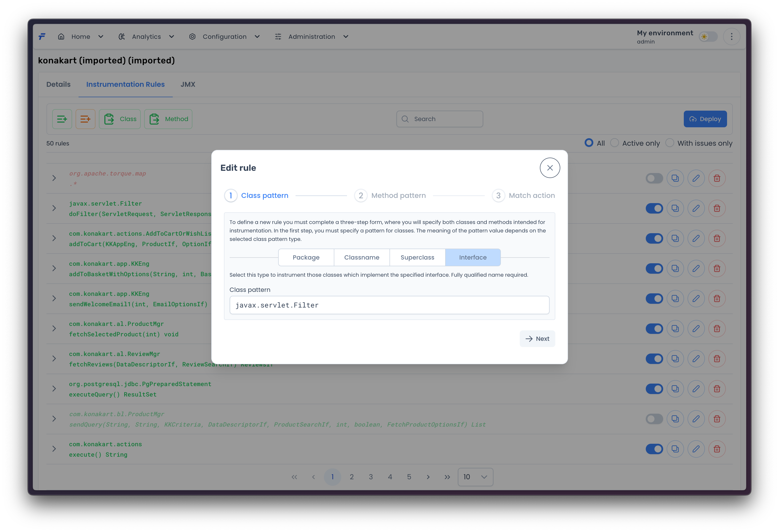Click the orange add rule icon
Viewport: 779px width, 532px height.
(x=86, y=119)
